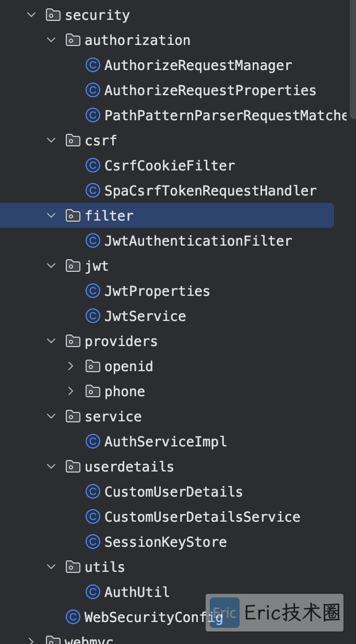This screenshot has width=356, height=644.
Task: Select CustomUserDetailsService class
Action: 203,517
